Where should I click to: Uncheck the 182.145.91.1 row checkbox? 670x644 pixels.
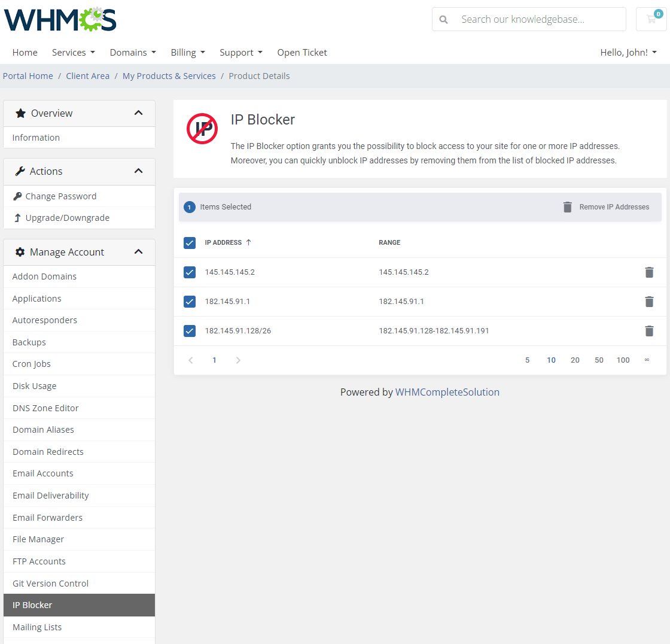tap(190, 302)
